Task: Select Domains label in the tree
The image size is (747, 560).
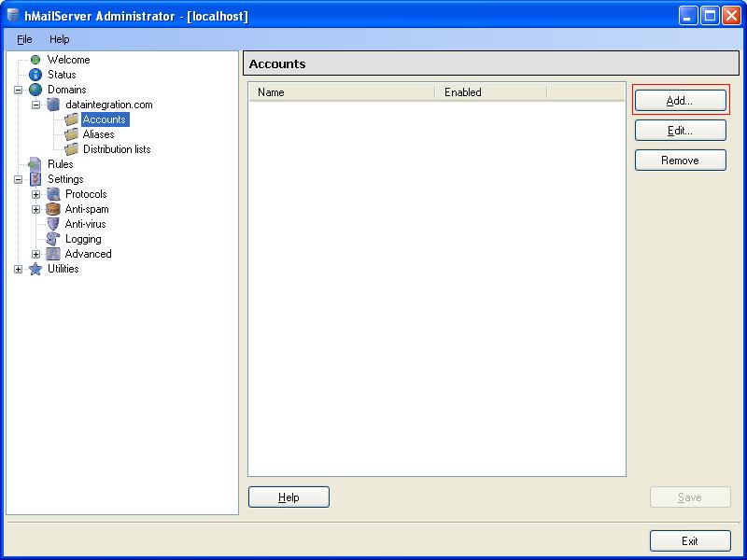Action: (x=66, y=90)
